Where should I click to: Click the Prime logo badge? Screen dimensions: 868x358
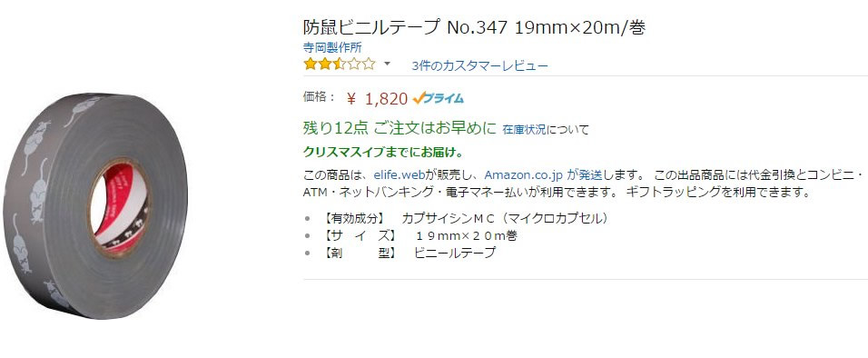439,98
